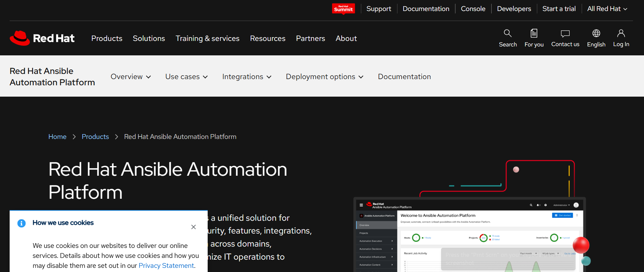Click the cookie notice info icon
Image resolution: width=644 pixels, height=272 pixels.
[x=21, y=223]
